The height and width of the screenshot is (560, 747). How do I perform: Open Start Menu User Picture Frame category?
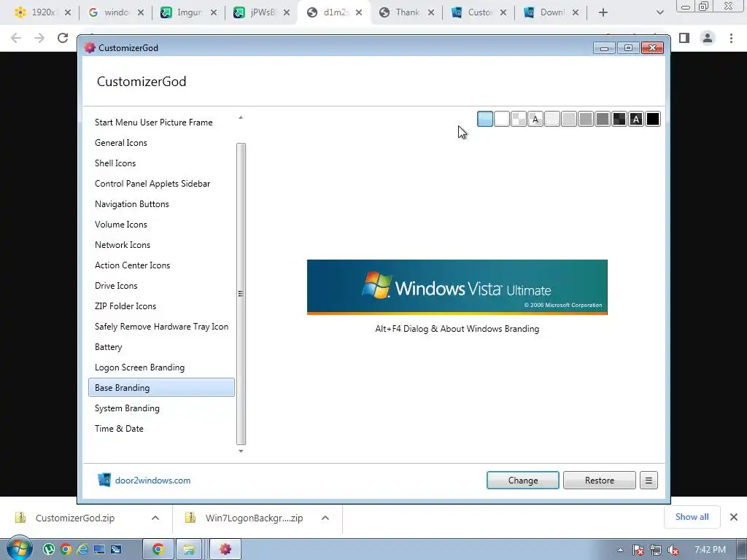161,122
